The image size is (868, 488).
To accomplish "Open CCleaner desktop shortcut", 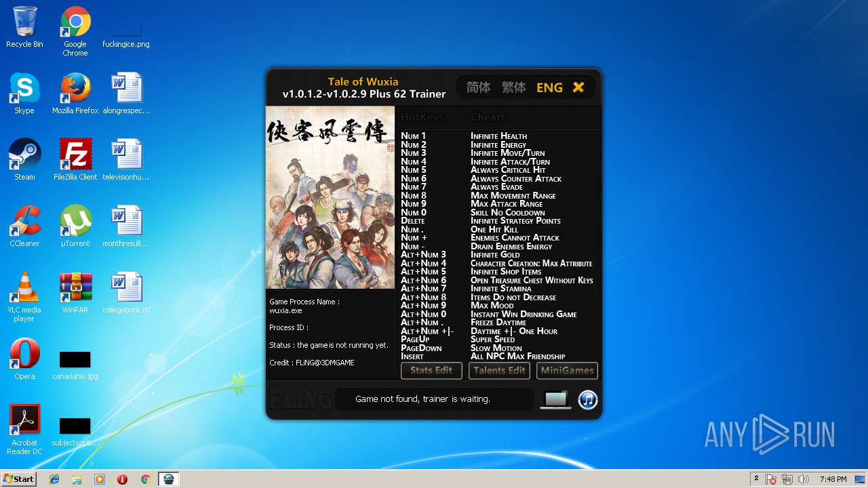I will (x=24, y=226).
